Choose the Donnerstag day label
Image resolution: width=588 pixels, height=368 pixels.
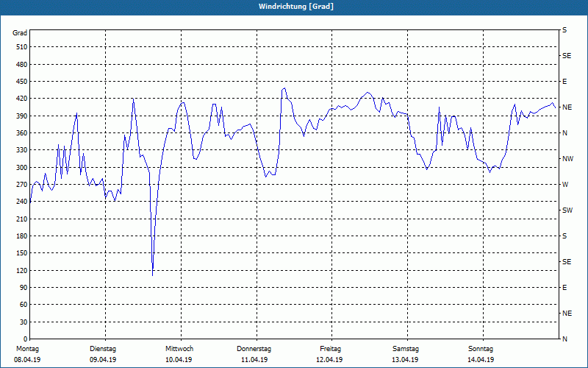coord(254,349)
